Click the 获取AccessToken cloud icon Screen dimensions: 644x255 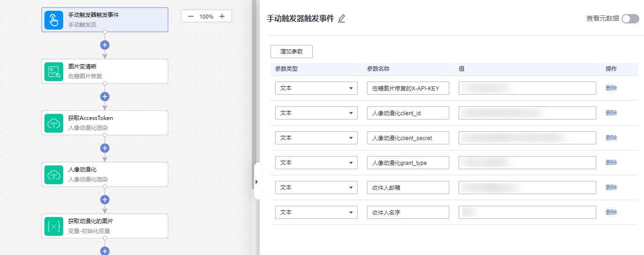(x=54, y=123)
